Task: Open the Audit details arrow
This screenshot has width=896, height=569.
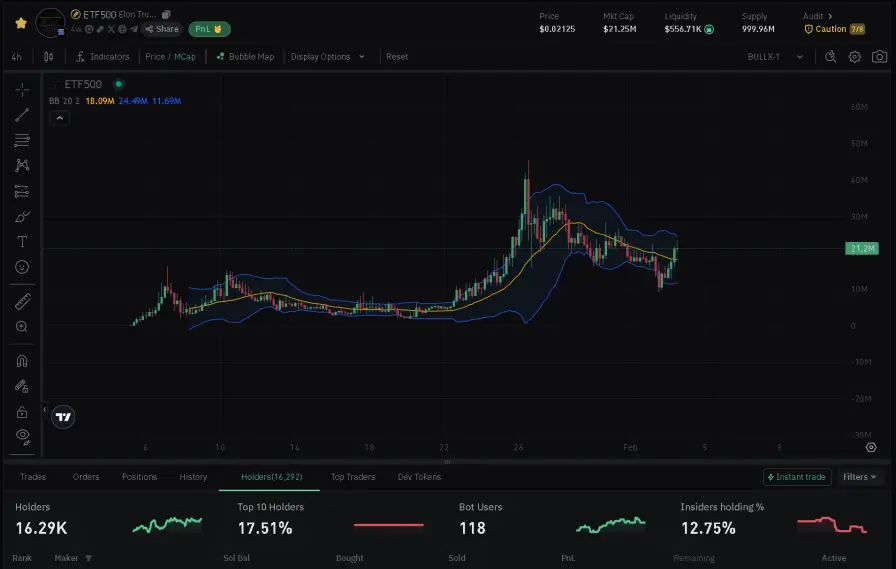Action: [x=830, y=16]
